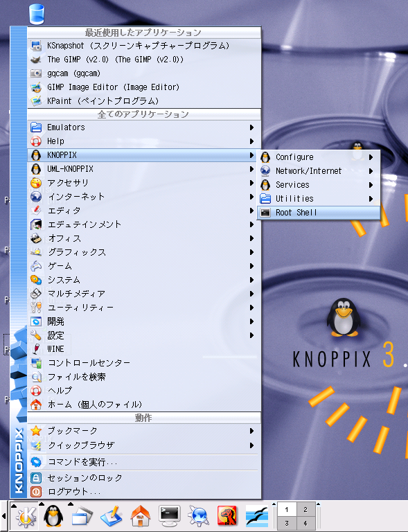Open Utilities in KNOPPIX submenu
The height and width of the screenshot is (532, 408).
[319, 199]
